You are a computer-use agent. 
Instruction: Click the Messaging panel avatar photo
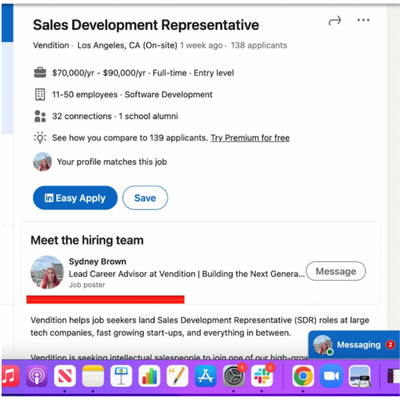tap(323, 345)
